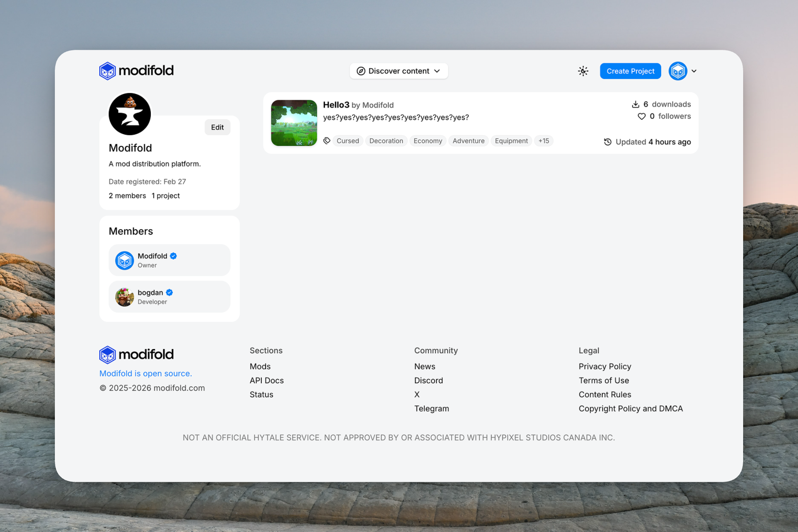Switch to the Mods section
798x532 pixels.
tap(260, 366)
